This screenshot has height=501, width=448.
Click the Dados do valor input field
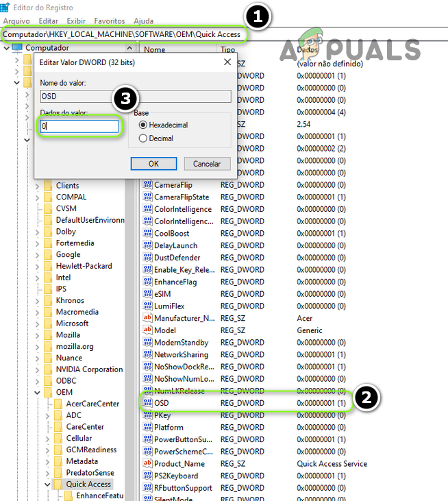coord(79,126)
